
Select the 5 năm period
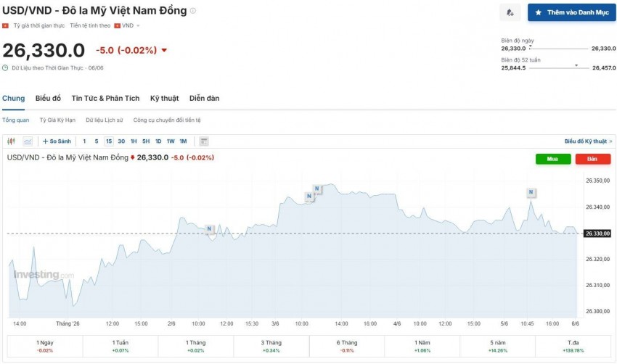(498, 346)
